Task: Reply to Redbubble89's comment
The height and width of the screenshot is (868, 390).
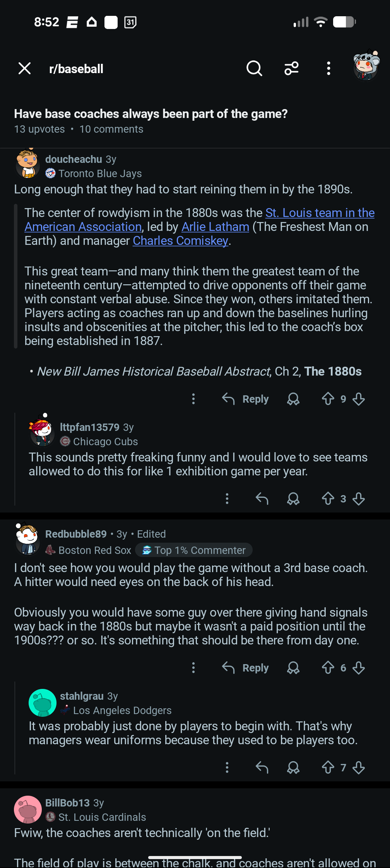Action: pyautogui.click(x=245, y=668)
